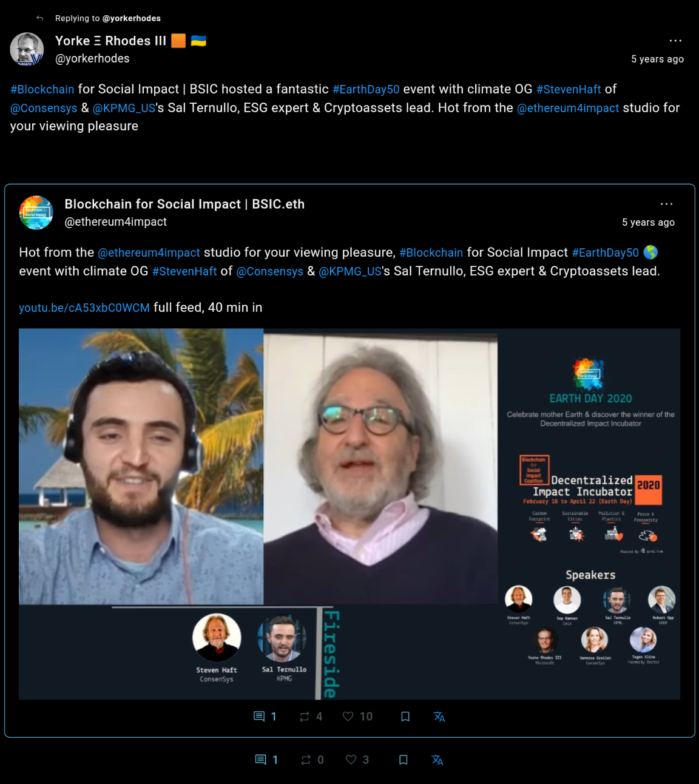Screen dimensions: 699x784
Task: Open #EarthDay50 hashtag in Yorke's post
Action: click(x=366, y=89)
